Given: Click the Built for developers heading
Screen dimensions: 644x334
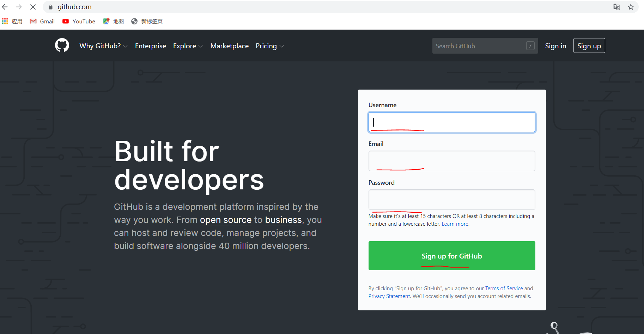Looking at the screenshot, I should [189, 165].
